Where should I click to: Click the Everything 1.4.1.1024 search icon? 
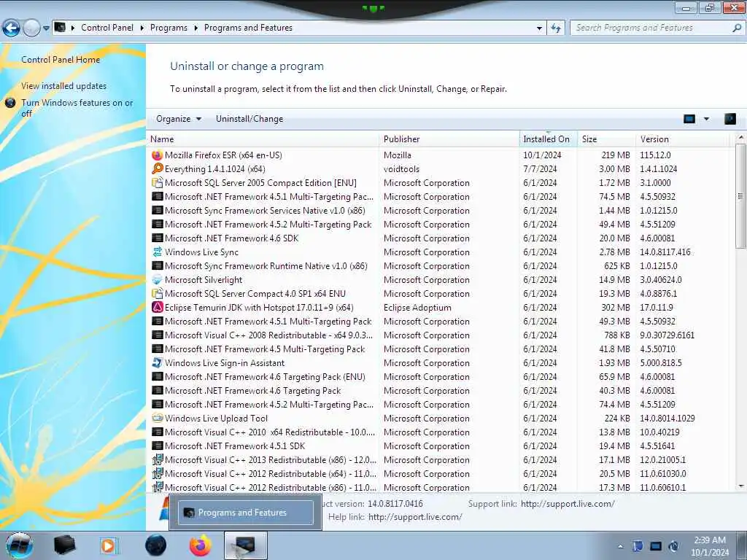[x=158, y=169]
